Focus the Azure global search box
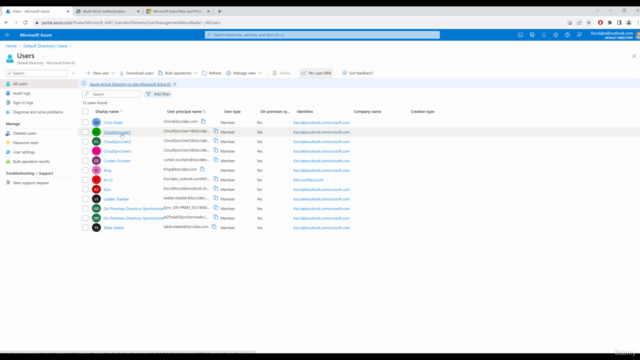Screen dimensions: 640x360 coord(322,35)
